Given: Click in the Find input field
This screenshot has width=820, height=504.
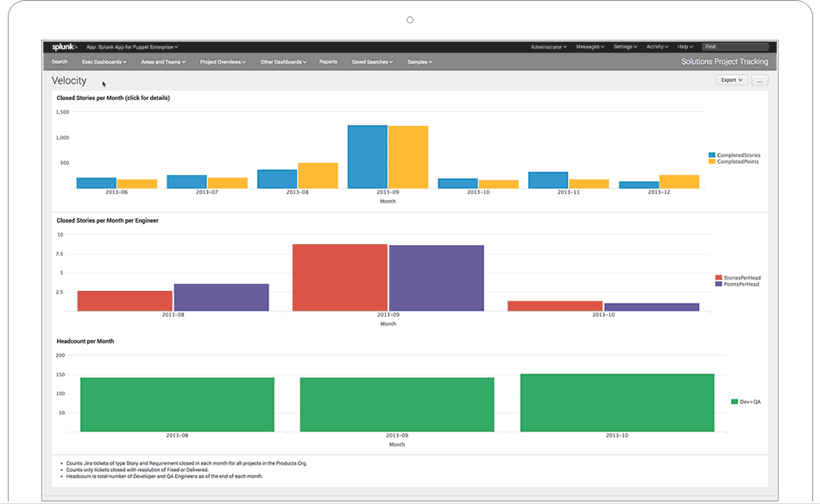Looking at the screenshot, I should (735, 47).
